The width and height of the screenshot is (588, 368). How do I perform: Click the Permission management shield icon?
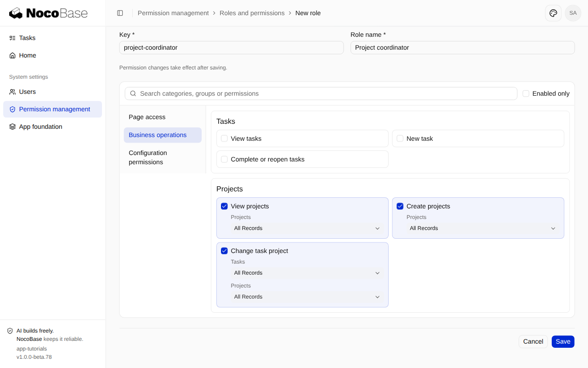[12, 109]
